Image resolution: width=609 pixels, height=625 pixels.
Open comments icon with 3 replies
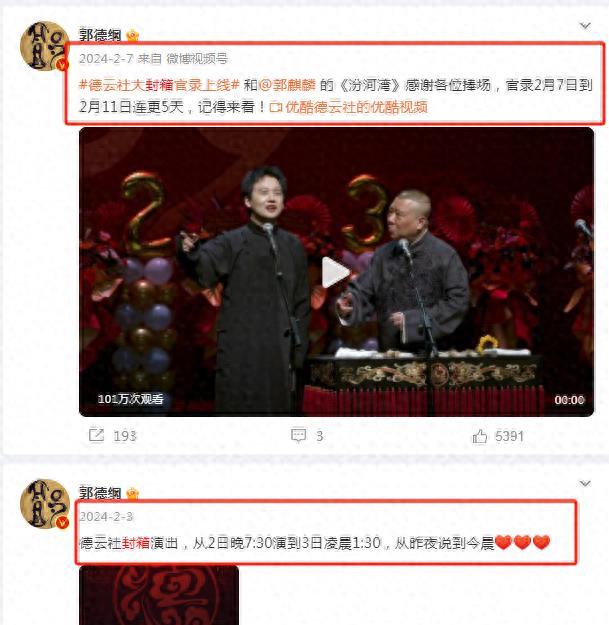[299, 435]
